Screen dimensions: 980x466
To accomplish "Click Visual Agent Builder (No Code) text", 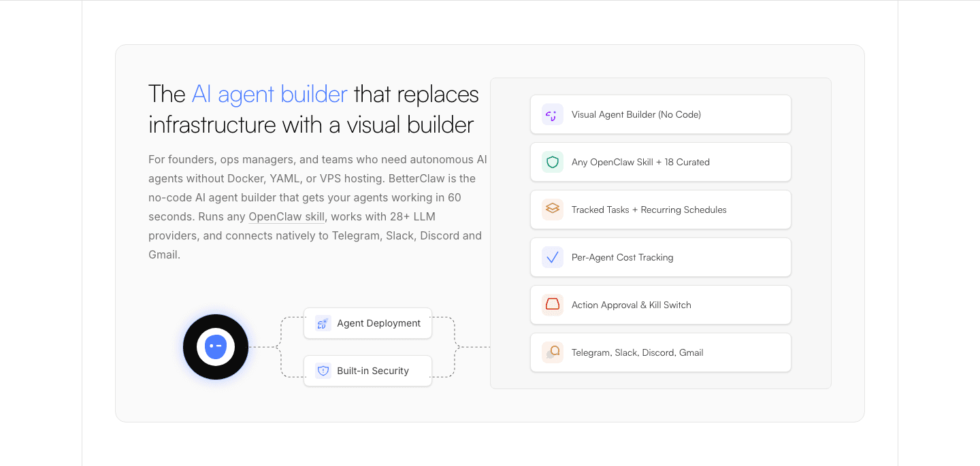I will pos(636,114).
